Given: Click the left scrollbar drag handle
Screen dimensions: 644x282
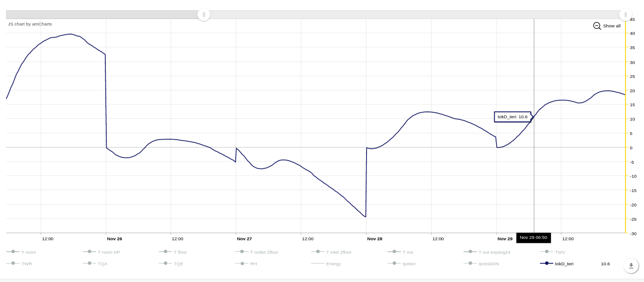Looking at the screenshot, I should (x=204, y=14).
